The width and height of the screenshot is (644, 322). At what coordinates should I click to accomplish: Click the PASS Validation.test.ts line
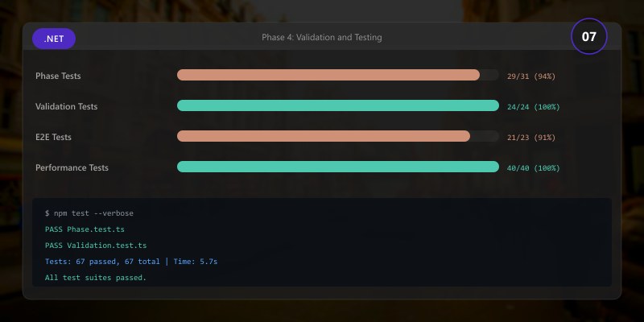[x=96, y=246]
